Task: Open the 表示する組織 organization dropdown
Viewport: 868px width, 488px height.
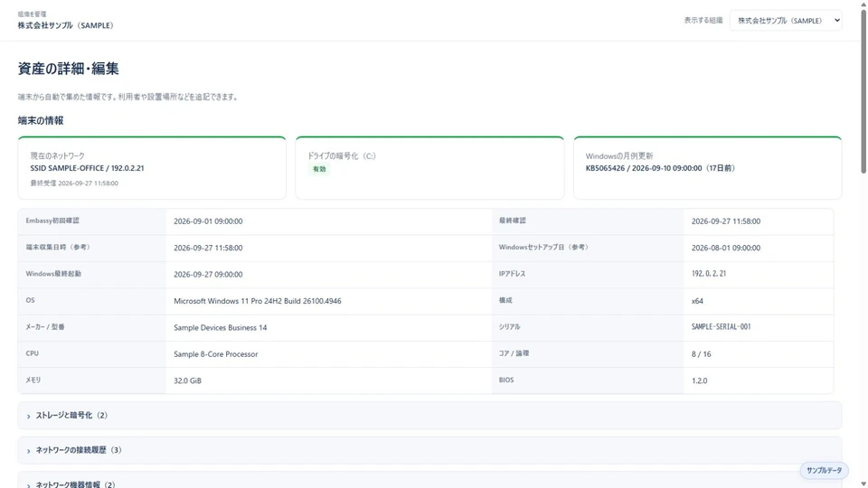Action: tap(786, 21)
